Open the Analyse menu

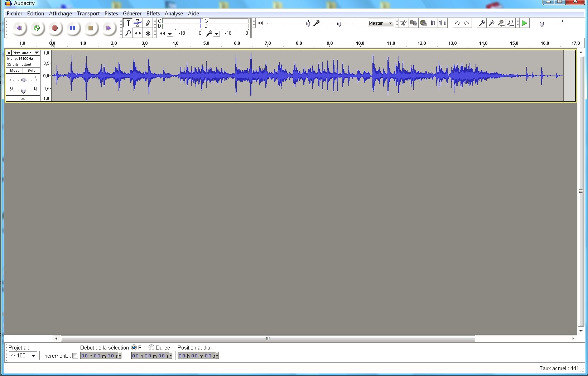[x=174, y=14]
